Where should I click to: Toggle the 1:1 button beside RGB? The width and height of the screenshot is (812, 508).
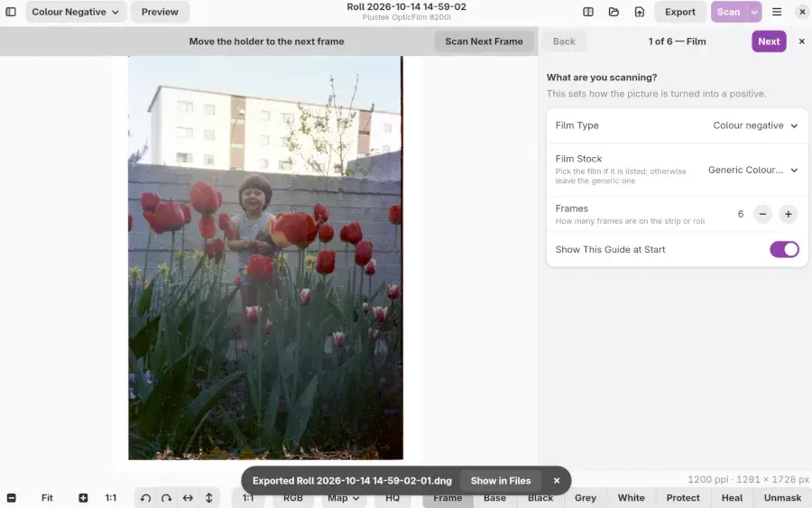(x=248, y=498)
